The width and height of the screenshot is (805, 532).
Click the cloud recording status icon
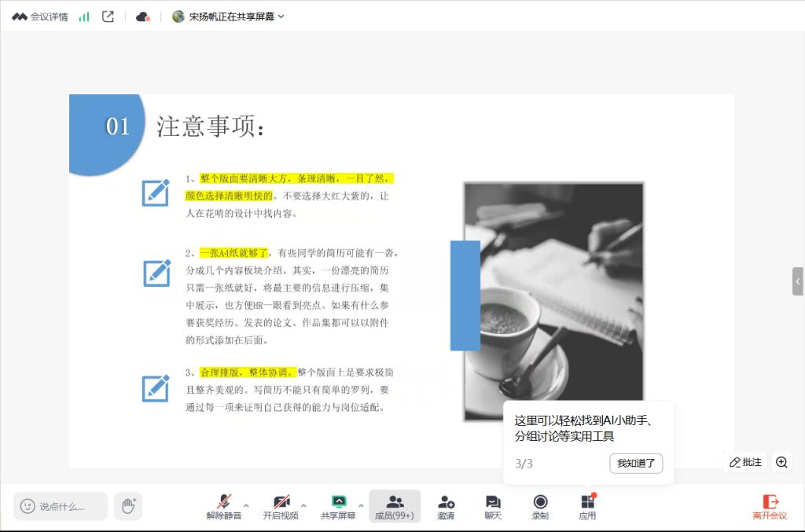point(143,17)
